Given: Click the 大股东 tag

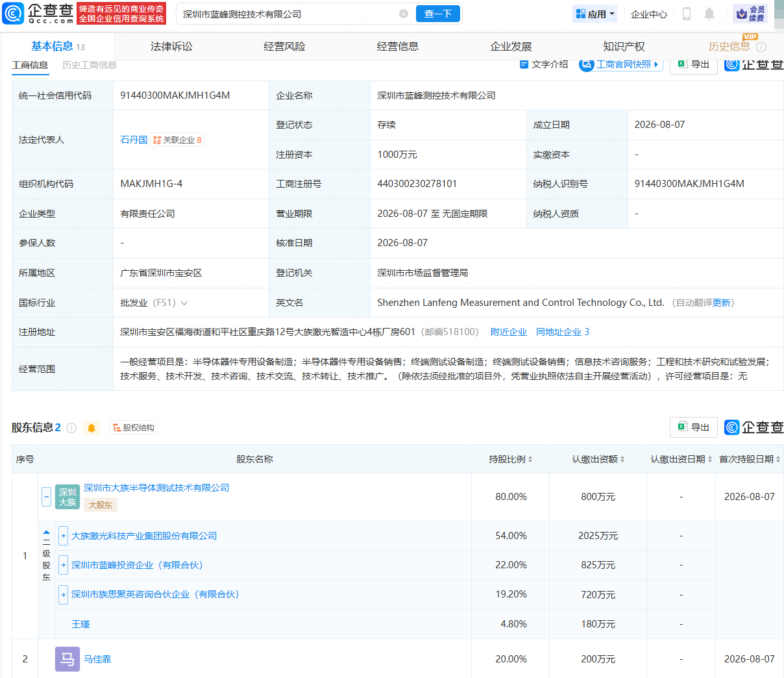Looking at the screenshot, I should pos(100,505).
